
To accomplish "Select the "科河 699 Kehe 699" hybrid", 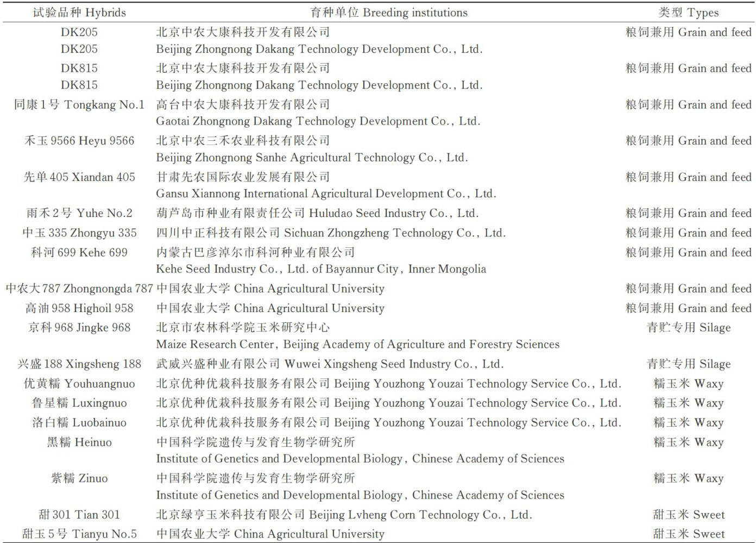I will pos(79,253).
